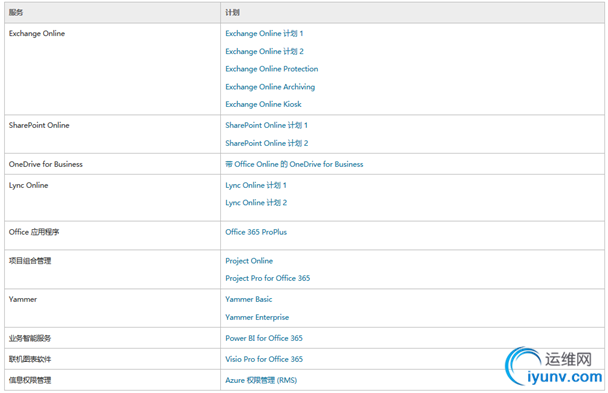The height and width of the screenshot is (393, 608).
Task: Open the Visio Pro for Office 365 link
Action: 264,359
